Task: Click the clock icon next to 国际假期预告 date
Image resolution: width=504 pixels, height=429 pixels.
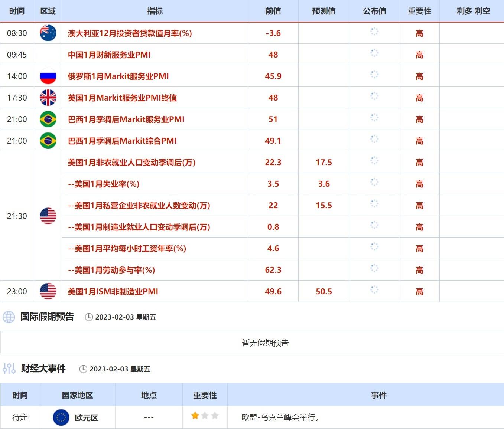Action: tap(89, 317)
